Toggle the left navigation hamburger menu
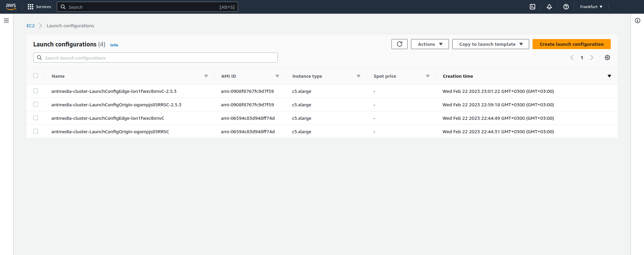644x255 pixels. [x=6, y=21]
